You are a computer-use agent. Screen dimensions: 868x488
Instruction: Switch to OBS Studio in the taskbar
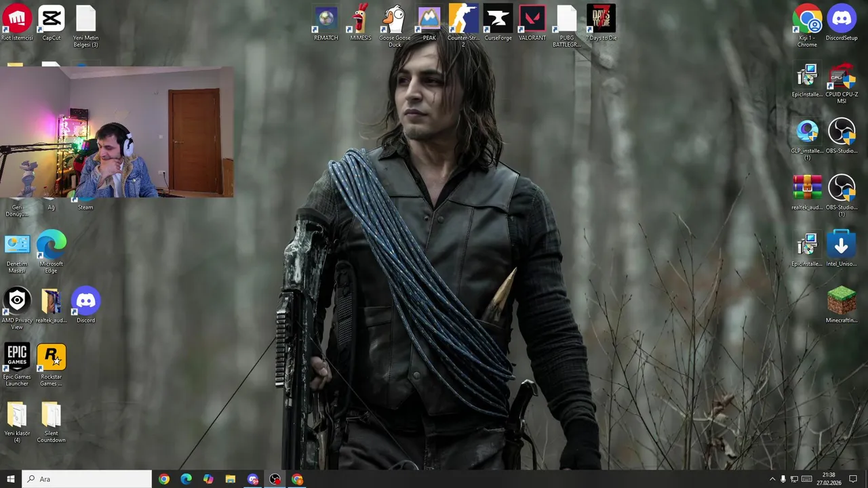(275, 479)
